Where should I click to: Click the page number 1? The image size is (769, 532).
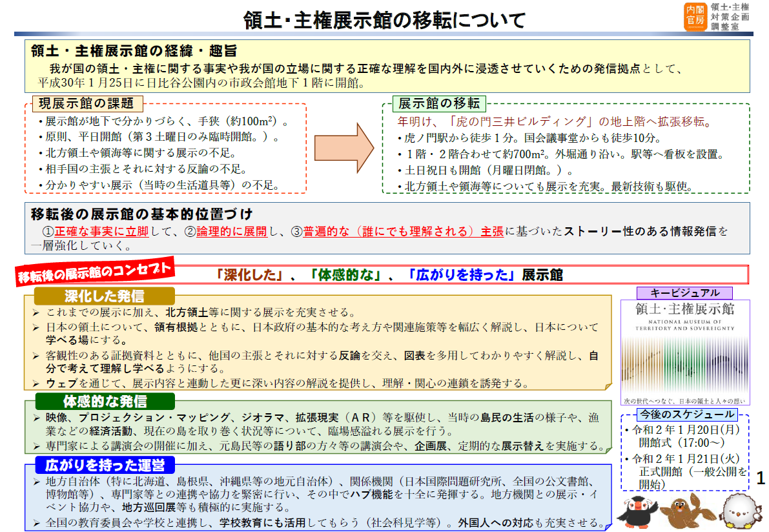[760, 478]
